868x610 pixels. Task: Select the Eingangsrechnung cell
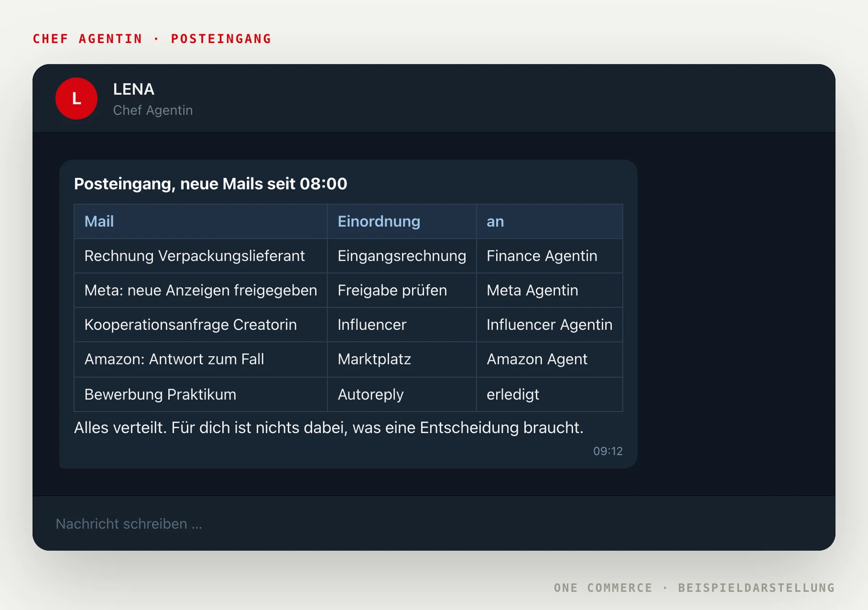[402, 256]
